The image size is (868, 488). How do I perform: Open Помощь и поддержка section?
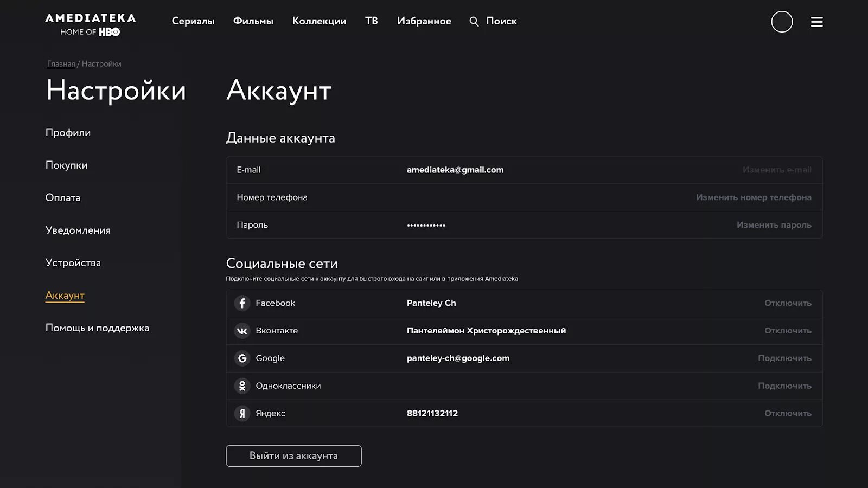tap(97, 328)
